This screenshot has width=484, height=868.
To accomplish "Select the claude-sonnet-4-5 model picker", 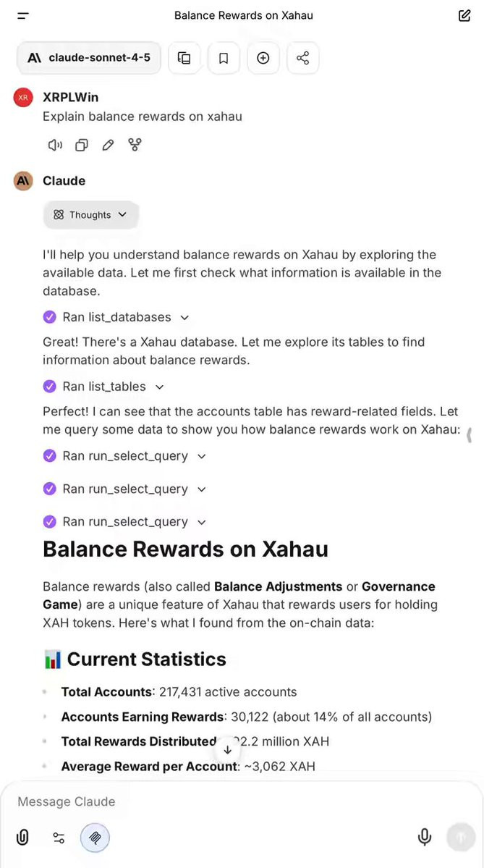I will (89, 58).
